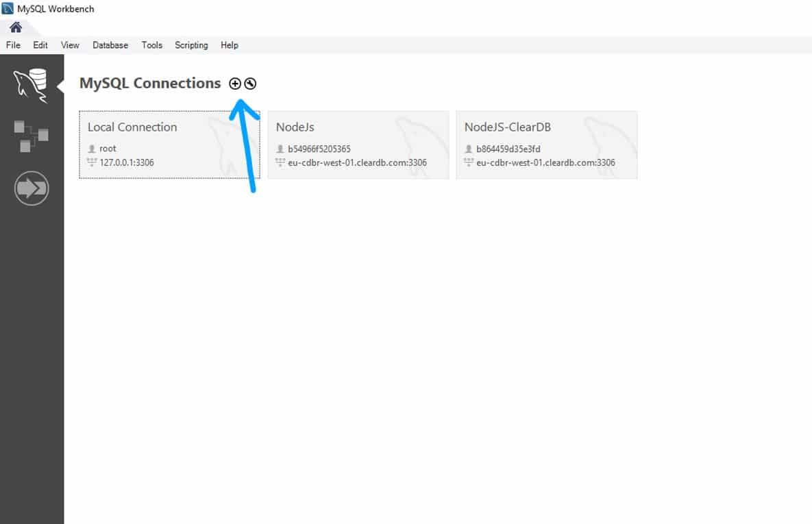Click the network icon beside 127.0.0.1:3306
Viewport: 812px width, 524px height.
coord(92,162)
